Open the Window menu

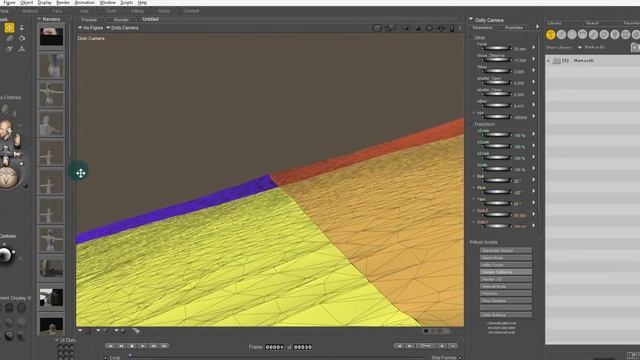pyautogui.click(x=108, y=2)
